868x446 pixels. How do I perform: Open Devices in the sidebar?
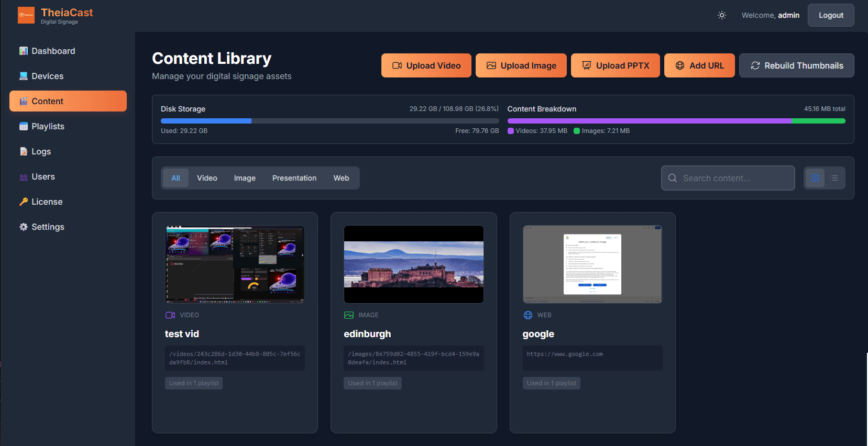(x=68, y=76)
